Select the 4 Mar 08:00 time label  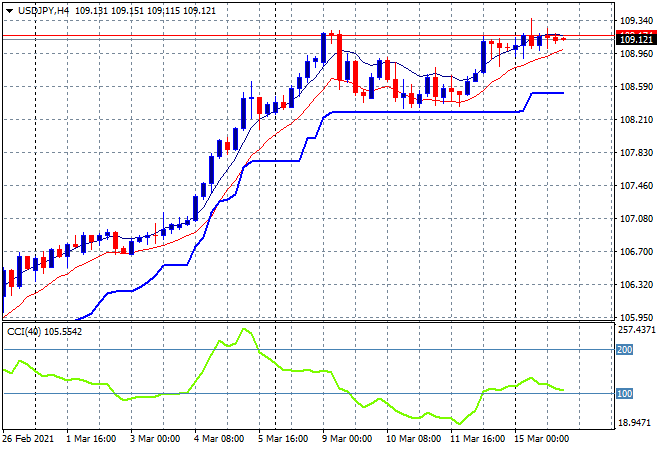pyautogui.click(x=219, y=439)
